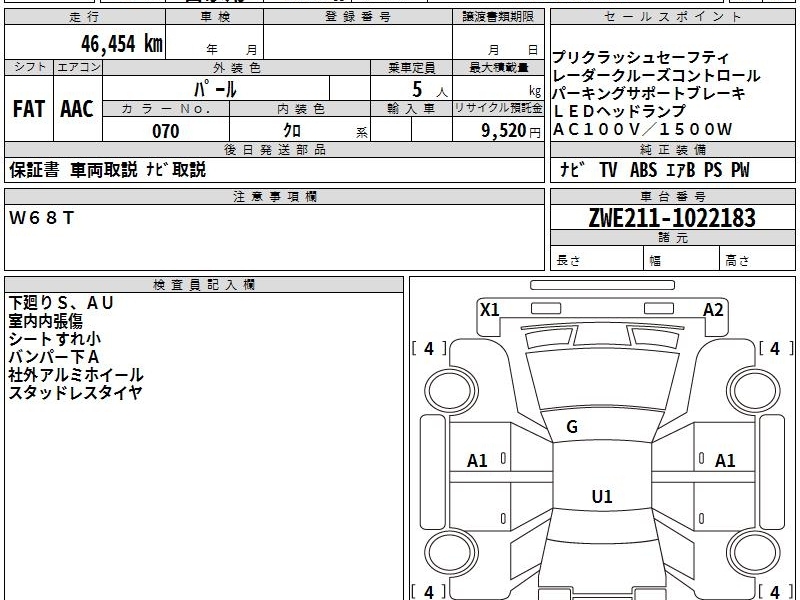Select sales point AC100V/1500W
This screenshot has height=600, width=800.
click(643, 129)
